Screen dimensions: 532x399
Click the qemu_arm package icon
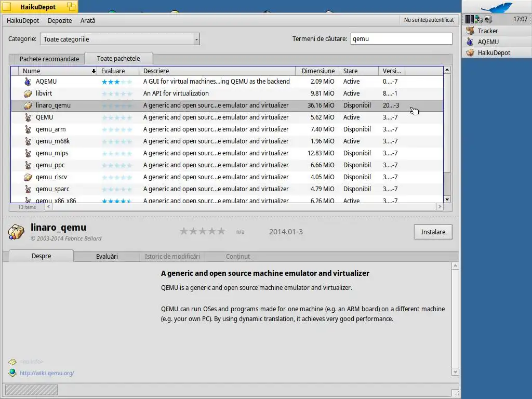tap(28, 129)
